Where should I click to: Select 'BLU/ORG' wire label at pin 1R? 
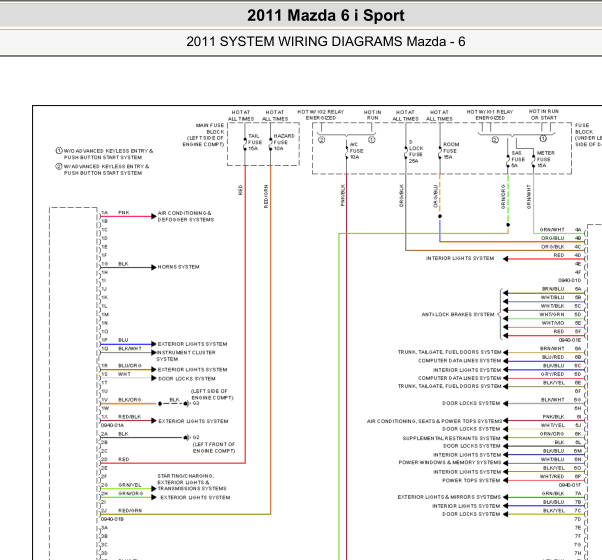tap(130, 366)
